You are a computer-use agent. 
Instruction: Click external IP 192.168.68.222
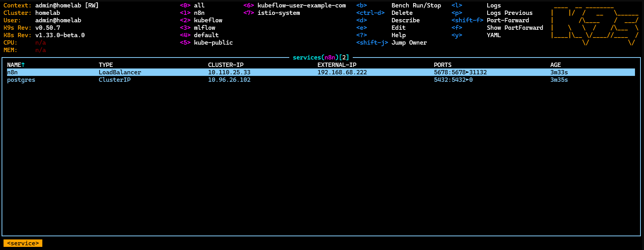pos(342,72)
